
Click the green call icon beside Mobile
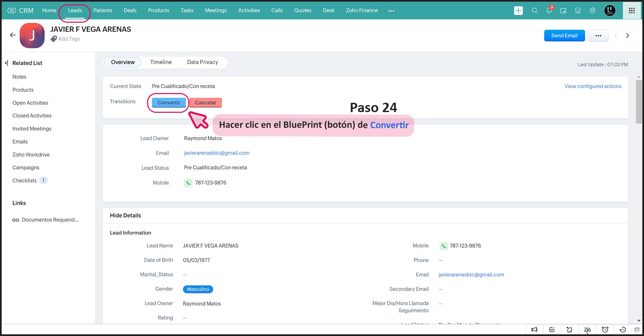point(188,183)
